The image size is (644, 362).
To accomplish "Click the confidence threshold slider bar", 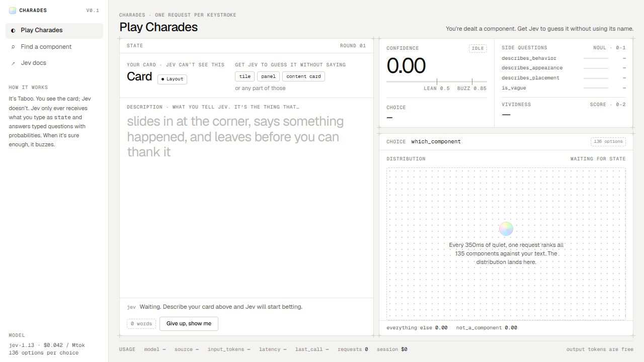I will click(437, 81).
